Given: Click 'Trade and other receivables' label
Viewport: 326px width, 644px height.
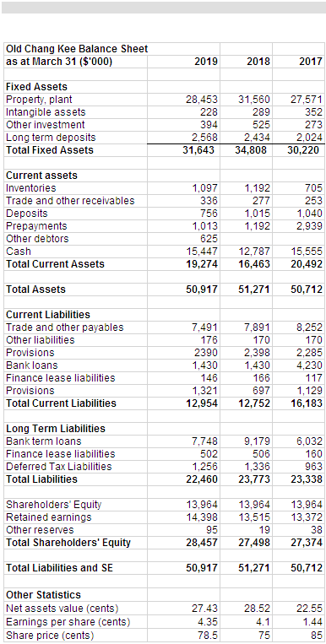Looking at the screenshot, I should point(70,201).
